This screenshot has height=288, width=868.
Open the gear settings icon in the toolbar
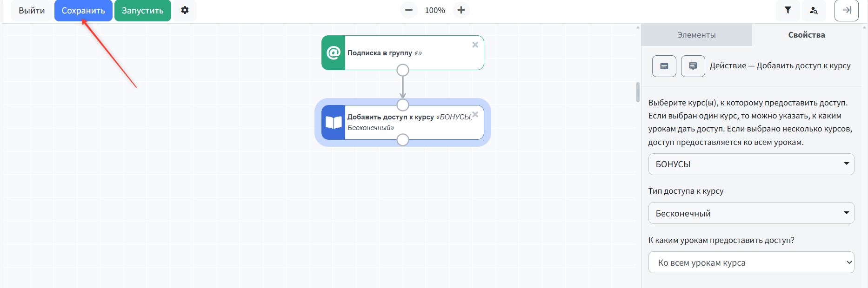click(x=185, y=10)
